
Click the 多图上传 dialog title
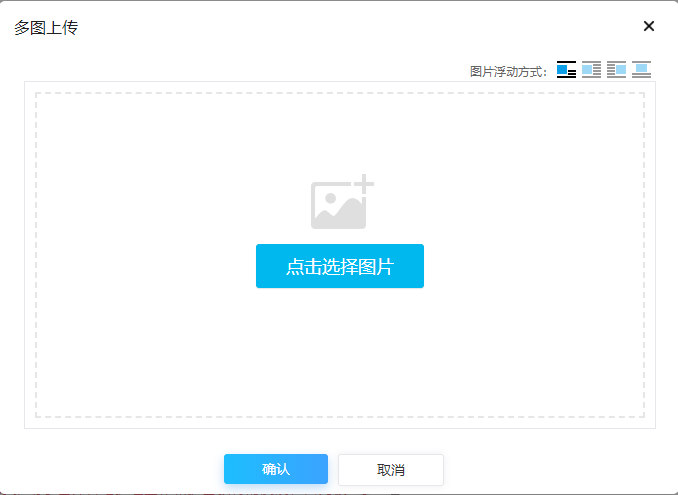tap(46, 28)
